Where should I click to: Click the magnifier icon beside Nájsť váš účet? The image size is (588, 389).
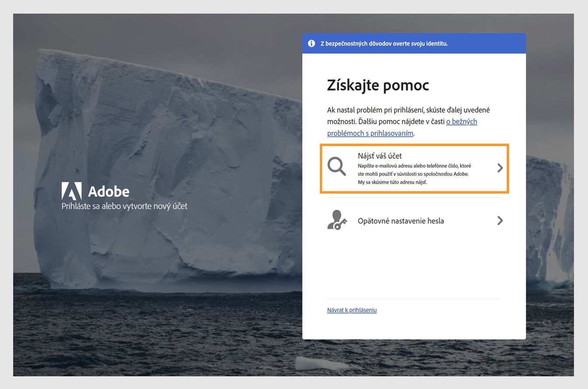pos(336,167)
